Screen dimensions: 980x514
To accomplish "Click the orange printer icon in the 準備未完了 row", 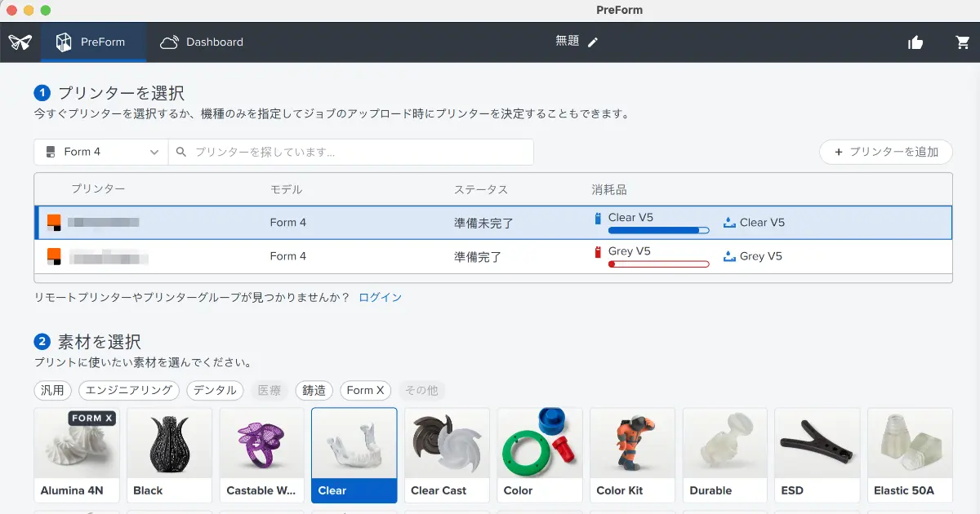I will point(54,222).
